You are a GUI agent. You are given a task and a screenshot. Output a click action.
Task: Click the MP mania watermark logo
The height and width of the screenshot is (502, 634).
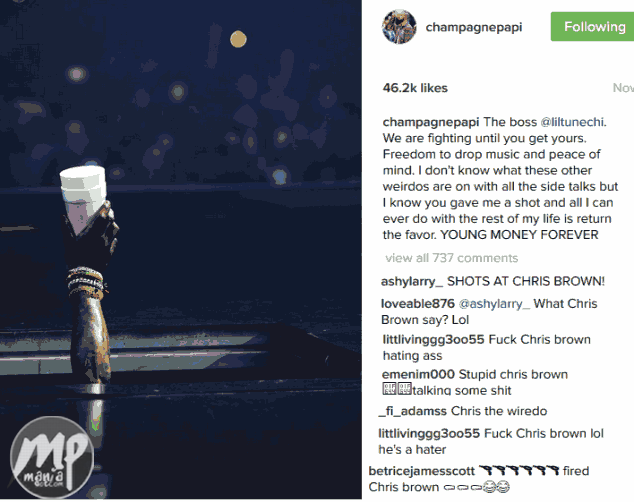[x=52, y=457]
